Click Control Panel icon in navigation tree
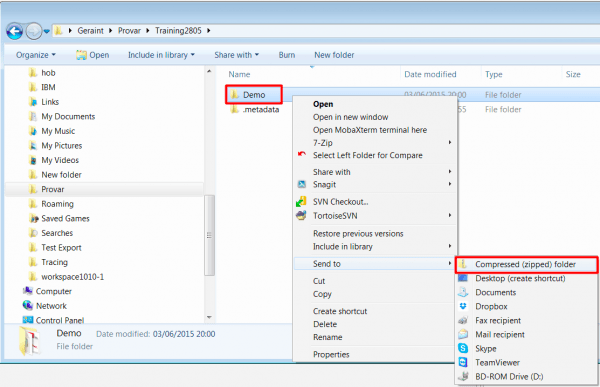This screenshot has height=387, width=600. point(28,320)
